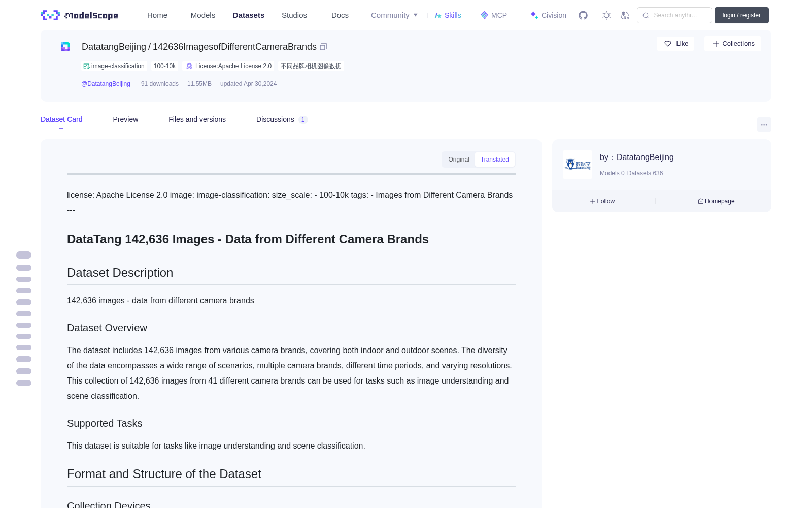
Task: Open Datasets in the navigation bar
Action: [x=249, y=15]
